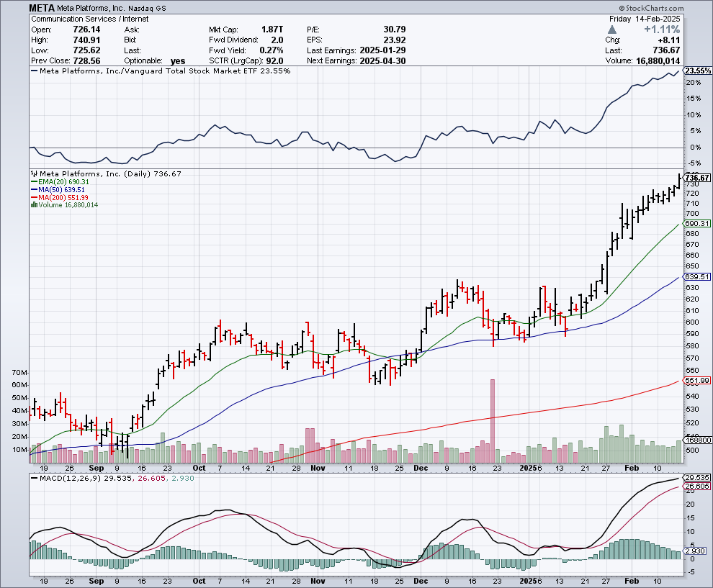Click the 29.535 tag on the MACD axis
Screen dimensions: 713x588
[x=697, y=478]
